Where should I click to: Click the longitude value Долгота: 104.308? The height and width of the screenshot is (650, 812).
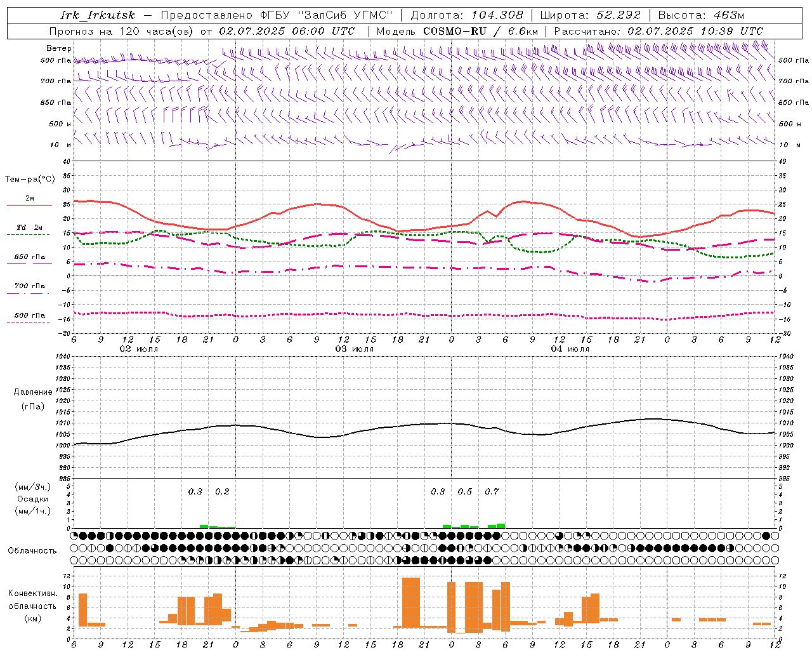(x=467, y=15)
